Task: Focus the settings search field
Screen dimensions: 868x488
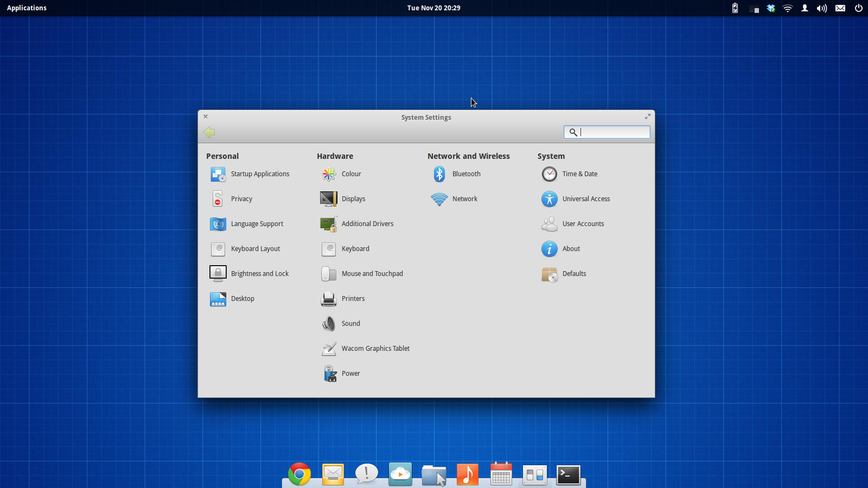Action: pos(612,132)
